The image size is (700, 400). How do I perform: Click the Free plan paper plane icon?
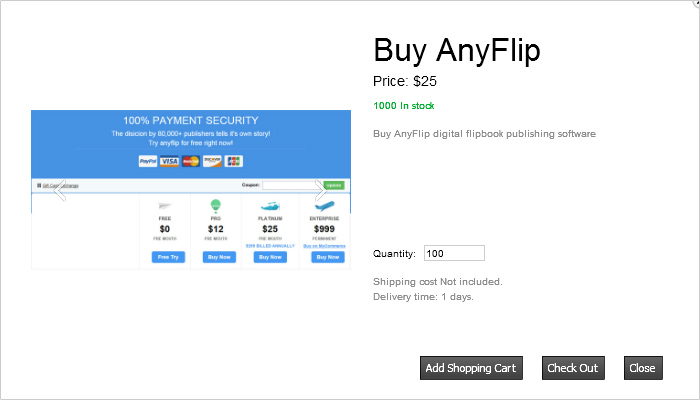tap(165, 206)
